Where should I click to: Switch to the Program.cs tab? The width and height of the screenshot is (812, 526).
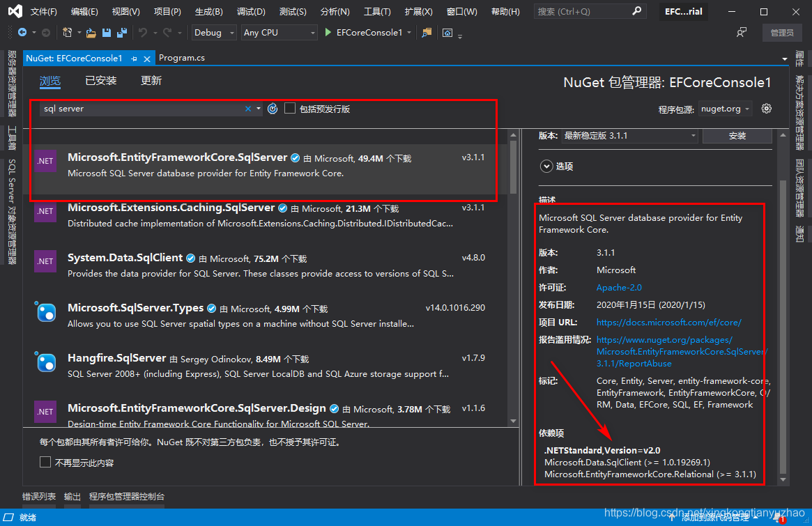(182, 58)
